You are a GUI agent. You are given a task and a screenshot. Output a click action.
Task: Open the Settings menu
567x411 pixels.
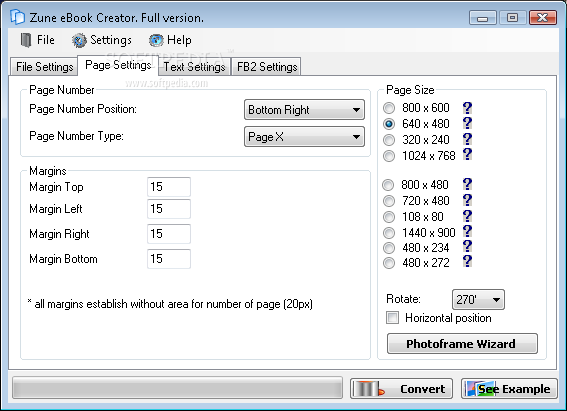102,40
